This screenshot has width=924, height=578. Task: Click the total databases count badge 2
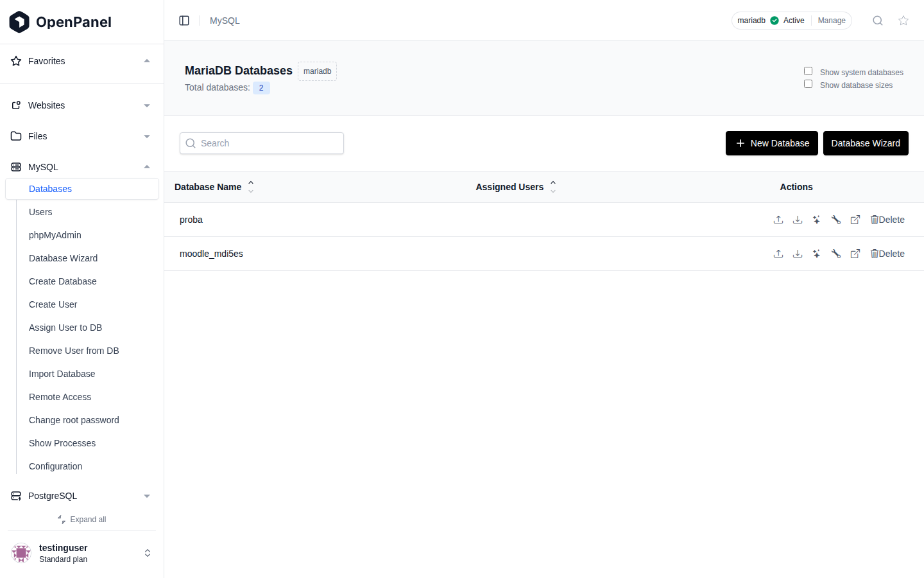(261, 88)
